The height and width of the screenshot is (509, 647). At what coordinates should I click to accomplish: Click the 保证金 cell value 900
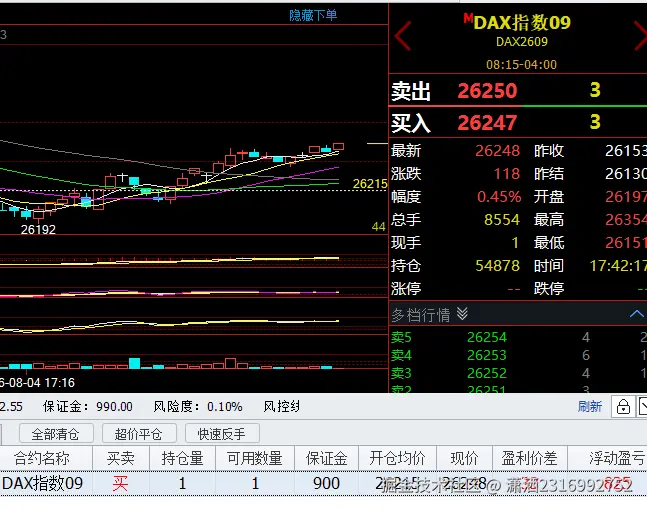(326, 483)
